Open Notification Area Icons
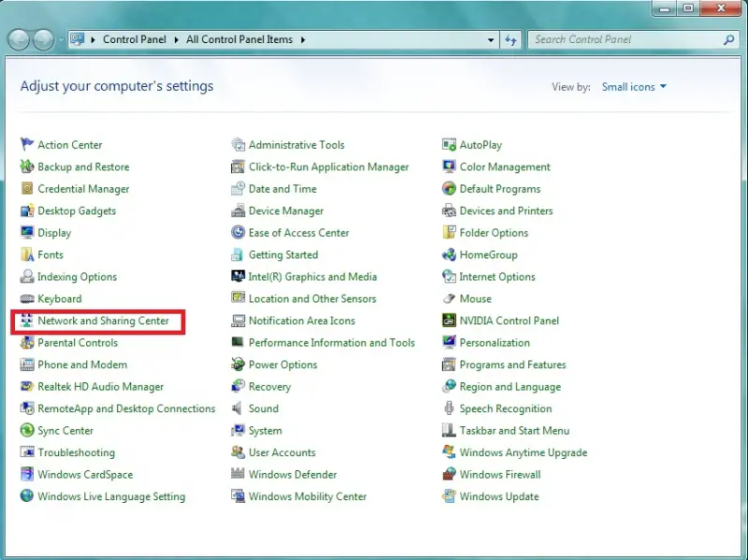 [x=302, y=321]
